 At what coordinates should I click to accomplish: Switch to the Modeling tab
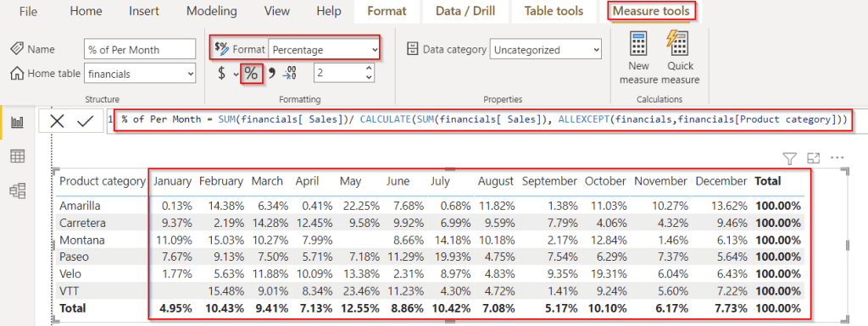pyautogui.click(x=211, y=11)
